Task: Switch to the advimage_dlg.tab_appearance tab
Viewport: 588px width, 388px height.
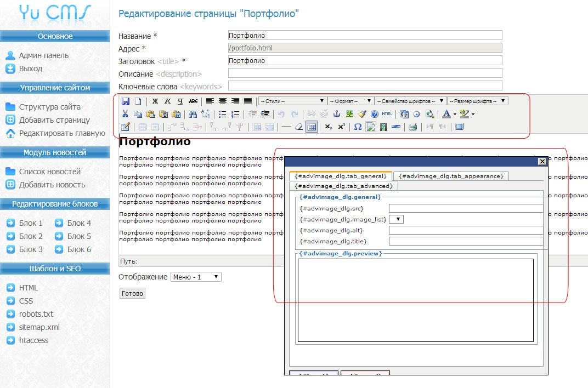Action: click(451, 176)
